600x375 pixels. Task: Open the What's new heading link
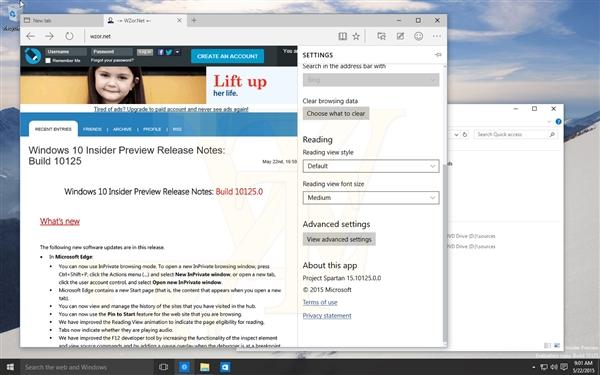click(60, 221)
